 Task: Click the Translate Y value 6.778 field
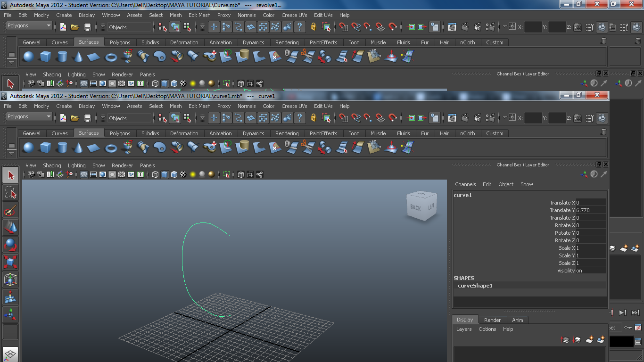pos(591,210)
